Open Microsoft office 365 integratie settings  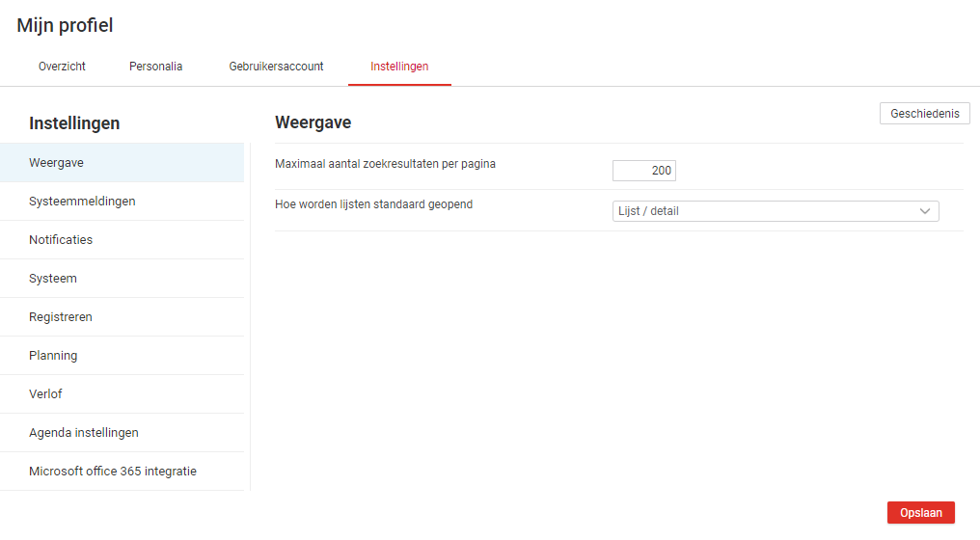113,472
